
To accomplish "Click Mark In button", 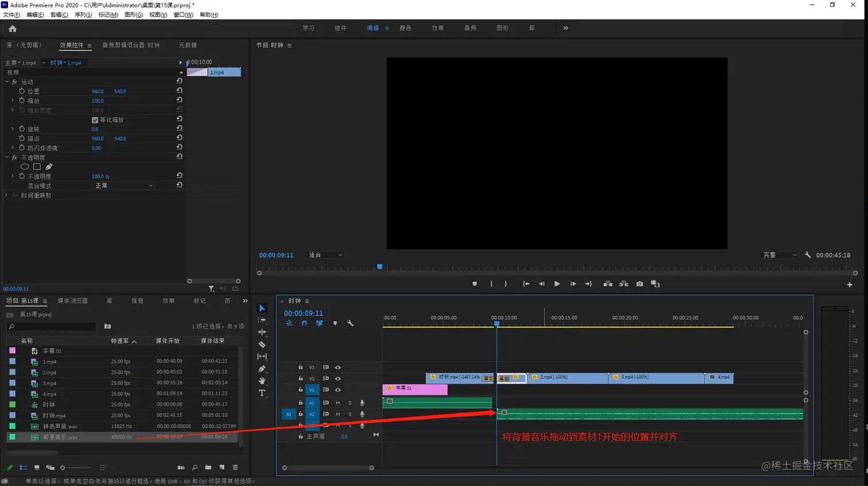I will pos(491,284).
